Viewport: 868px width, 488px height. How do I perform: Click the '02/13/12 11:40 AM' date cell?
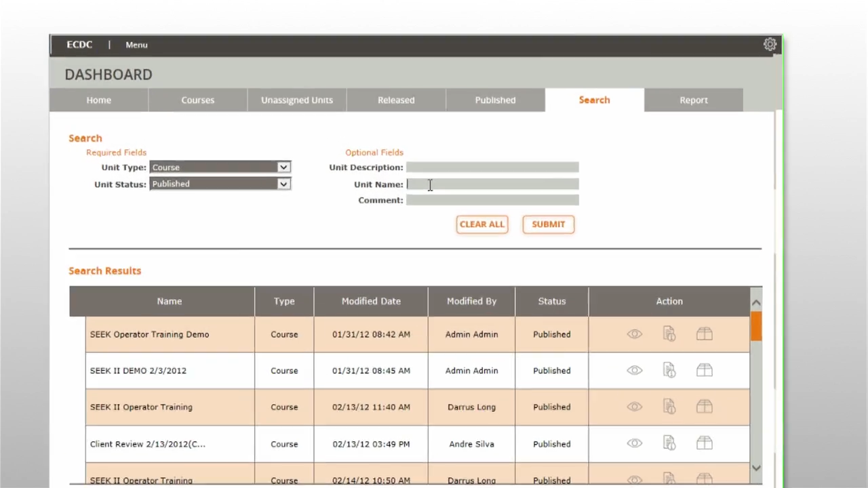371,407
